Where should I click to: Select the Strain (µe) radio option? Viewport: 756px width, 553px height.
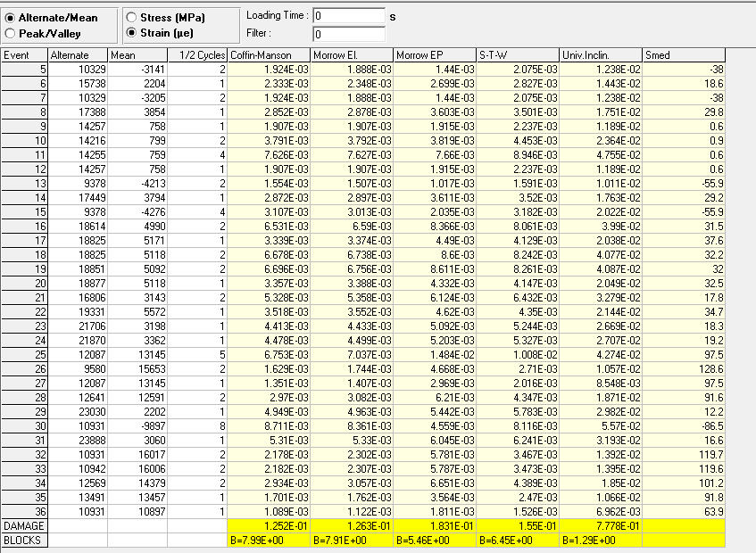click(x=131, y=33)
